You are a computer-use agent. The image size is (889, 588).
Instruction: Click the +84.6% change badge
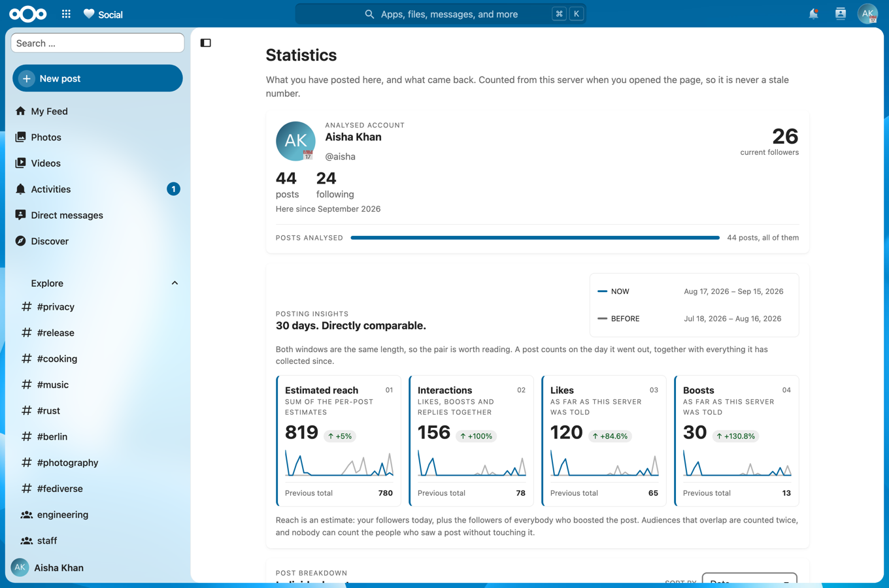tap(610, 436)
